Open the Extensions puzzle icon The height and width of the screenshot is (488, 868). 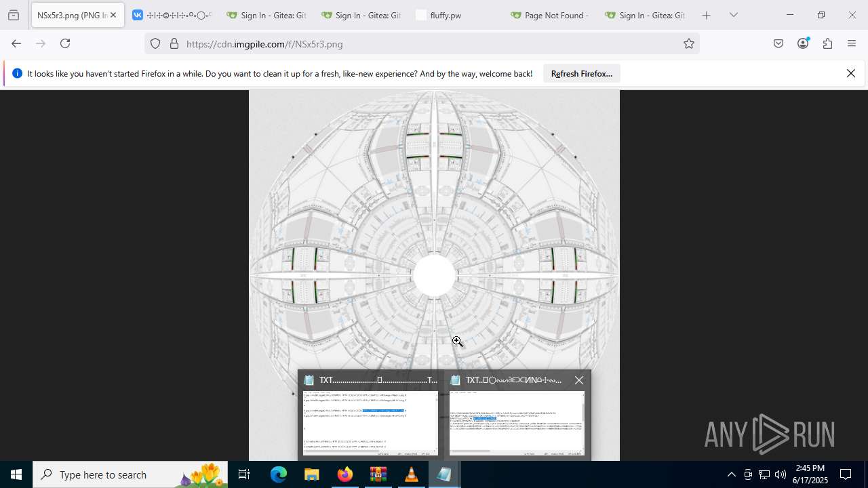(827, 43)
